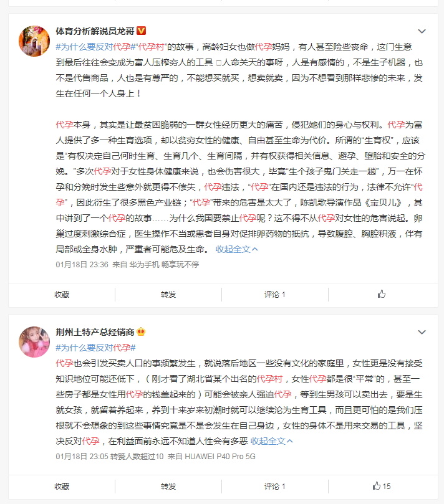Click the 01月18日 23:36 timestamp link
The image size is (444, 504).
click(82, 265)
